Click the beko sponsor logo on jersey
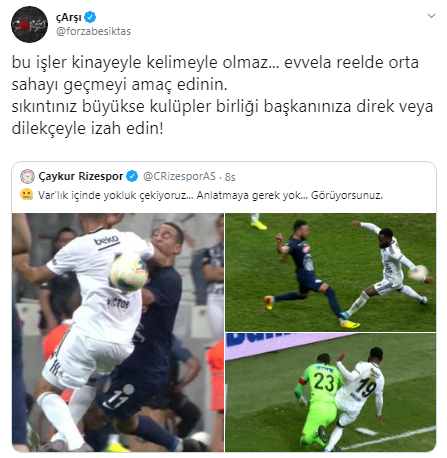This screenshot has width=447, height=458. [x=106, y=240]
